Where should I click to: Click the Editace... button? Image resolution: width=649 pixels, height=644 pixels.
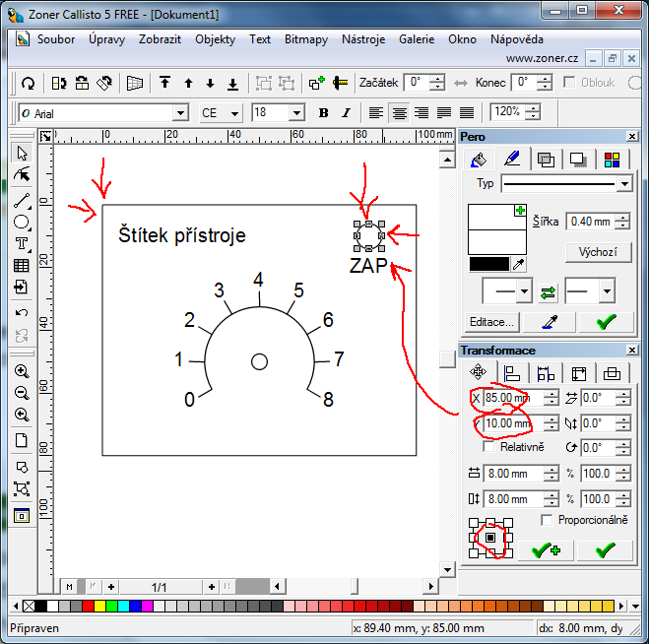point(491,322)
